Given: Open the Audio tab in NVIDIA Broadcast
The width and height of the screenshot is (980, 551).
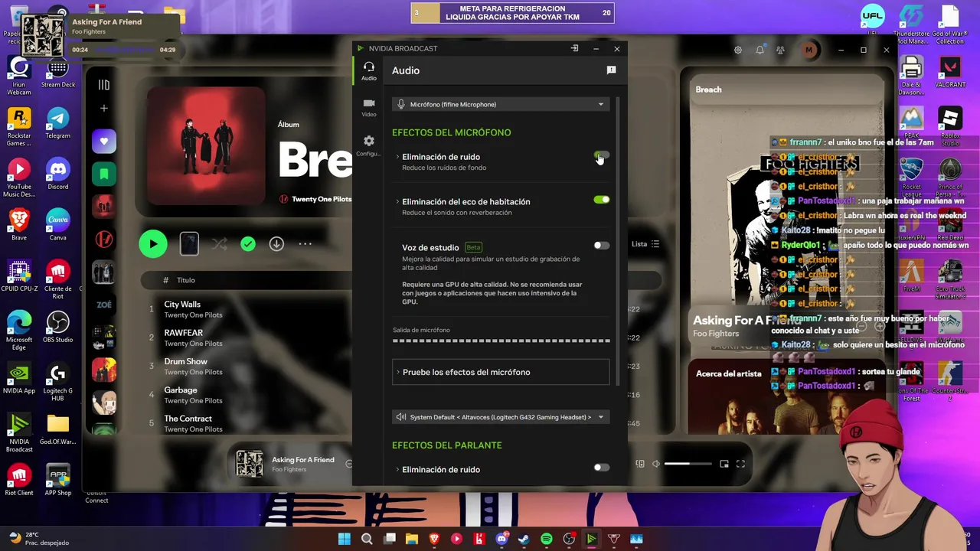Looking at the screenshot, I should (x=369, y=71).
